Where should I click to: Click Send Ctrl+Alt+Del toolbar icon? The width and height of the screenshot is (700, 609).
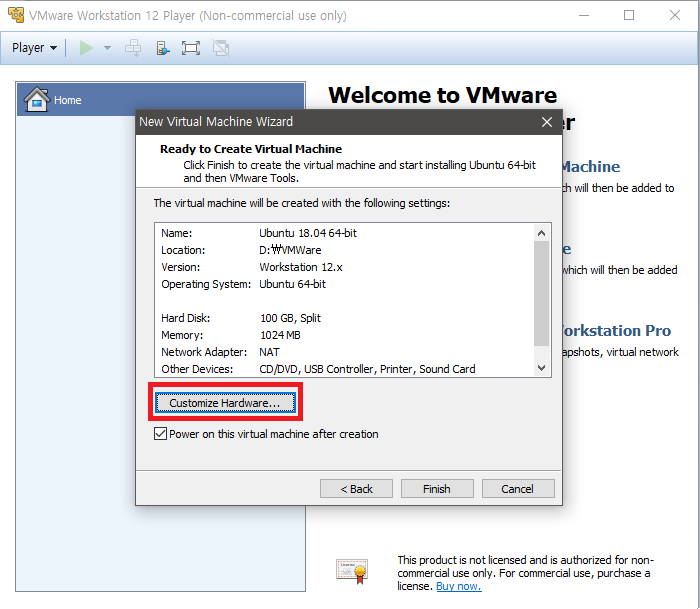(133, 48)
